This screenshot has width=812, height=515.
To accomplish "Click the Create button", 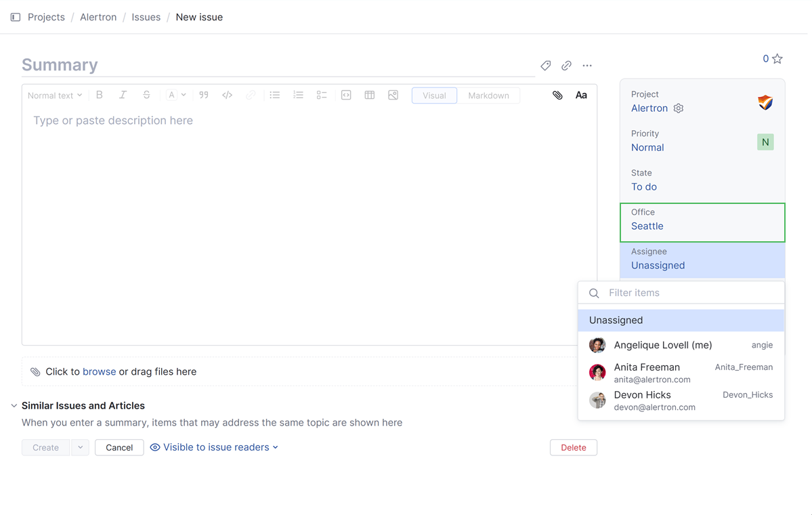I will point(45,447).
